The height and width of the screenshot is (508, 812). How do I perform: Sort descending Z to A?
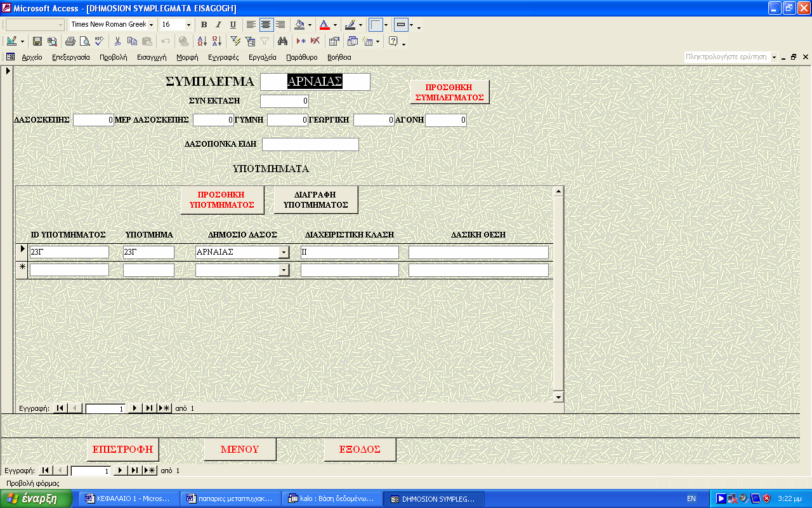(x=216, y=41)
